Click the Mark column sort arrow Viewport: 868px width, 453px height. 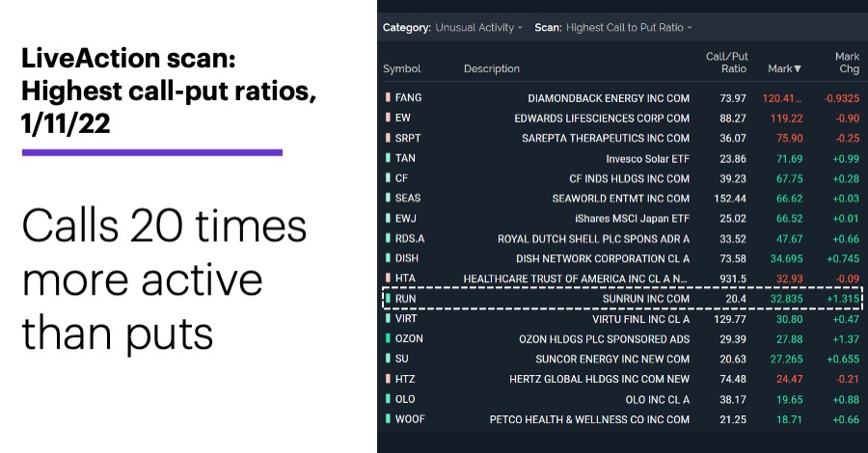(798, 68)
